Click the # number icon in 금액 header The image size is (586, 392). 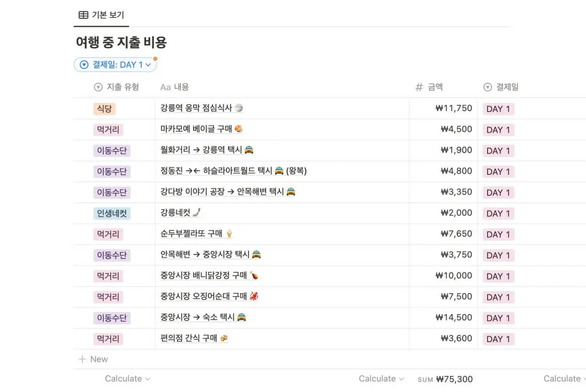pos(419,87)
